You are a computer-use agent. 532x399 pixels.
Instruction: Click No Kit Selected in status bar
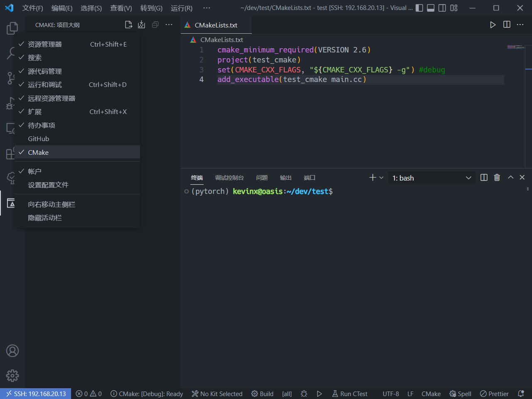click(217, 394)
